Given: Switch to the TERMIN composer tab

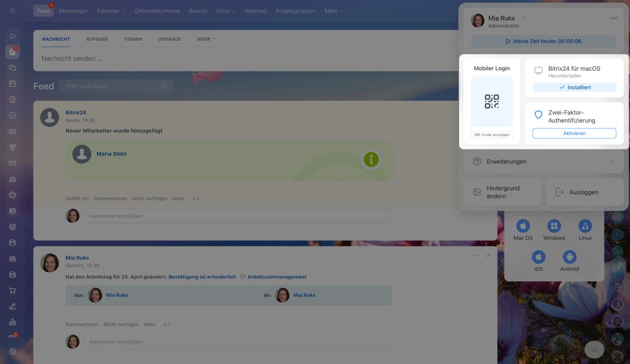Looking at the screenshot, I should point(133,39).
